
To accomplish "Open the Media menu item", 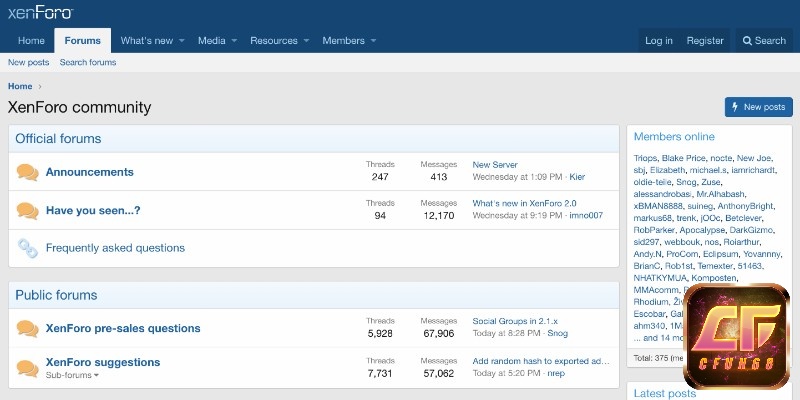I will pyautogui.click(x=212, y=41).
